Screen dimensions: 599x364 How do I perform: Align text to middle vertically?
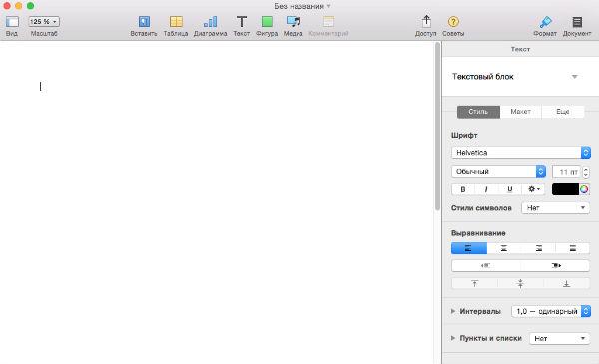(x=520, y=284)
